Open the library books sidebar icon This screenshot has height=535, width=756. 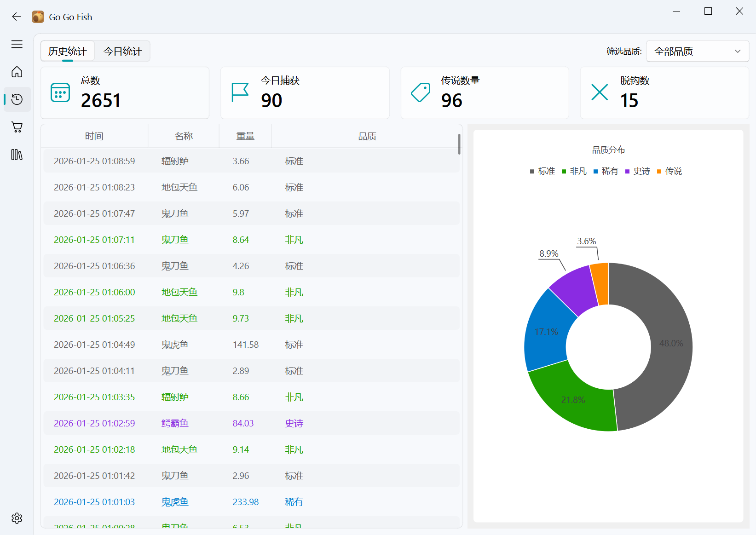(x=17, y=155)
